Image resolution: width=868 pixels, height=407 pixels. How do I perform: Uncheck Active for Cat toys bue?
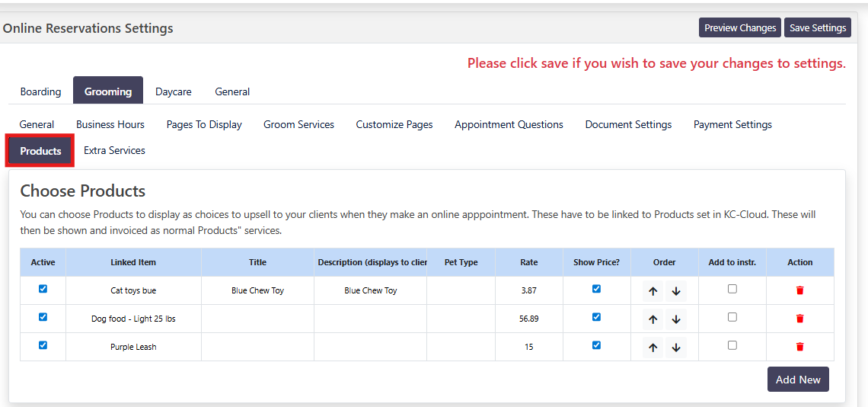click(43, 289)
